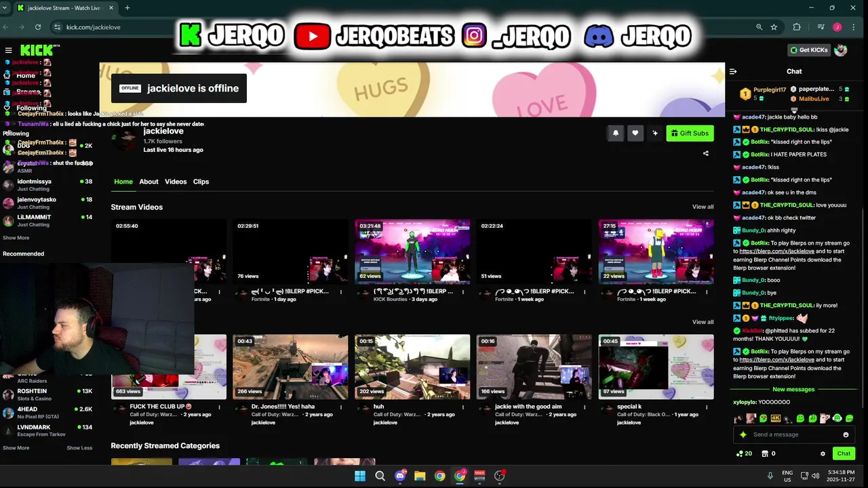Click View all for the clips section
Viewport: 868px width, 488px height.
tap(703, 322)
